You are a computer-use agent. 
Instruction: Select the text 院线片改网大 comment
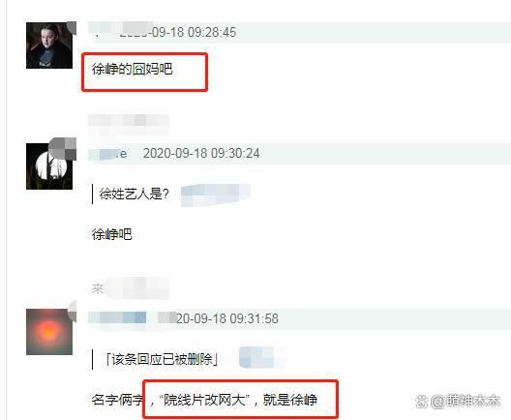tap(204, 400)
